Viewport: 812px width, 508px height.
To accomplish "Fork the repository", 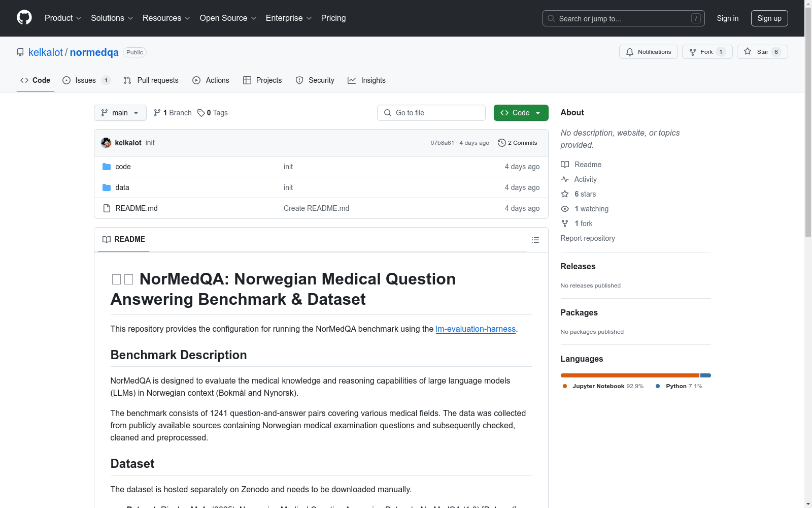I will pyautogui.click(x=707, y=52).
